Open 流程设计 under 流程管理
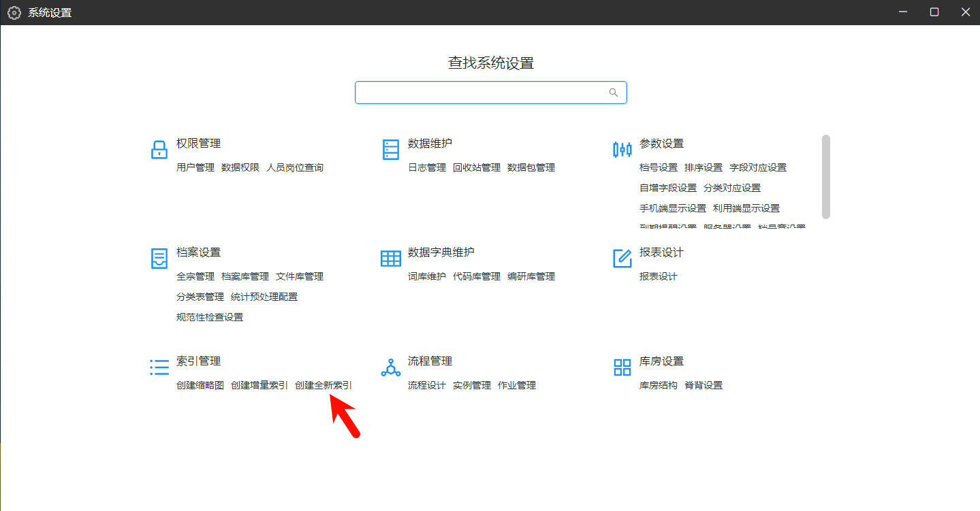Screen dimensions: 980x511 coord(426,385)
